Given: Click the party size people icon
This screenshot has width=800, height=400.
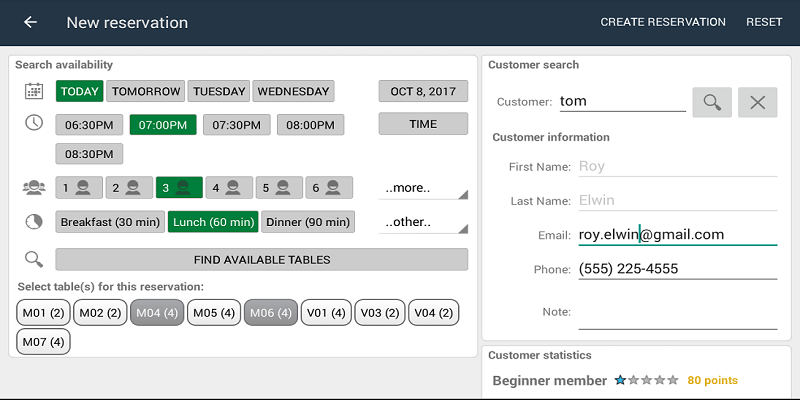Looking at the screenshot, I should (x=34, y=187).
